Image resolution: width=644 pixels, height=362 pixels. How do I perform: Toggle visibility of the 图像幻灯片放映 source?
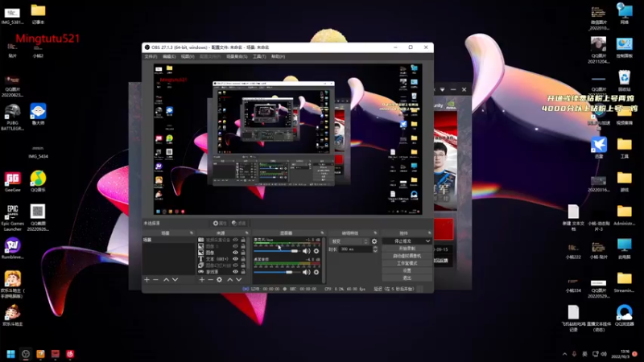click(x=235, y=265)
